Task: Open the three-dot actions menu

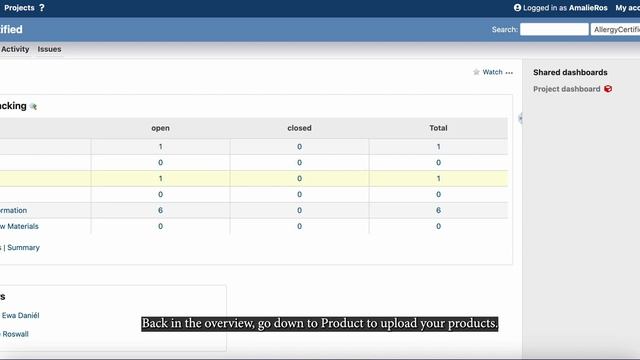Action: click(x=509, y=73)
